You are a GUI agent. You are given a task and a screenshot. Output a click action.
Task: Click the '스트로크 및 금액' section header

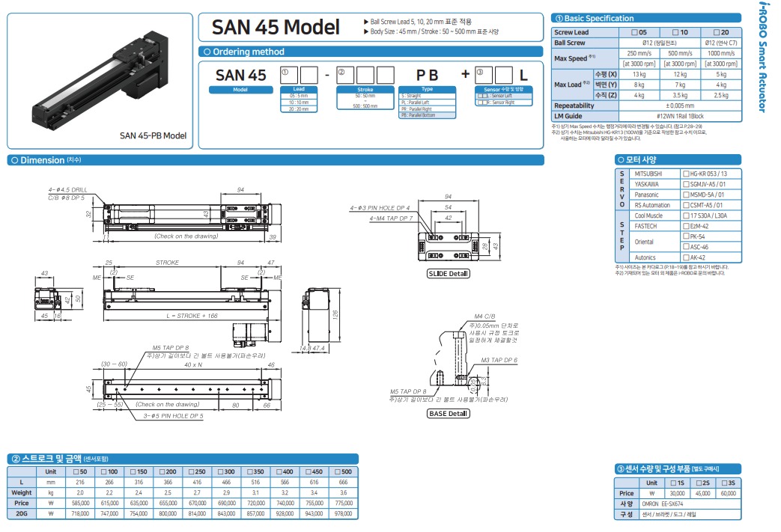pyautogui.click(x=183, y=459)
